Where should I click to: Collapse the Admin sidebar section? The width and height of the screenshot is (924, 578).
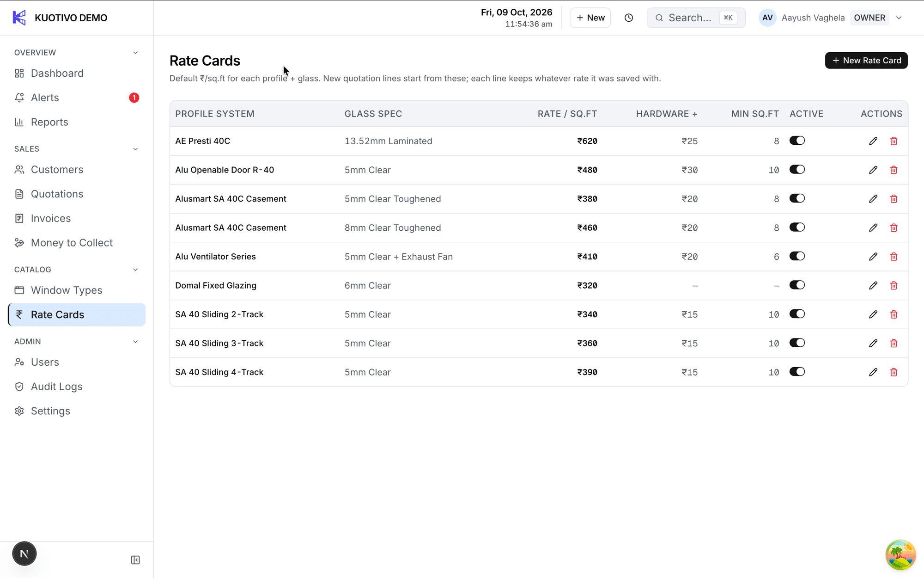point(135,342)
